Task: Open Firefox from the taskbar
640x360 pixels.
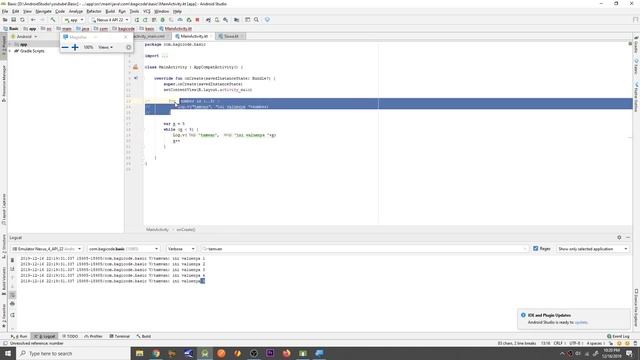Action: [287, 353]
